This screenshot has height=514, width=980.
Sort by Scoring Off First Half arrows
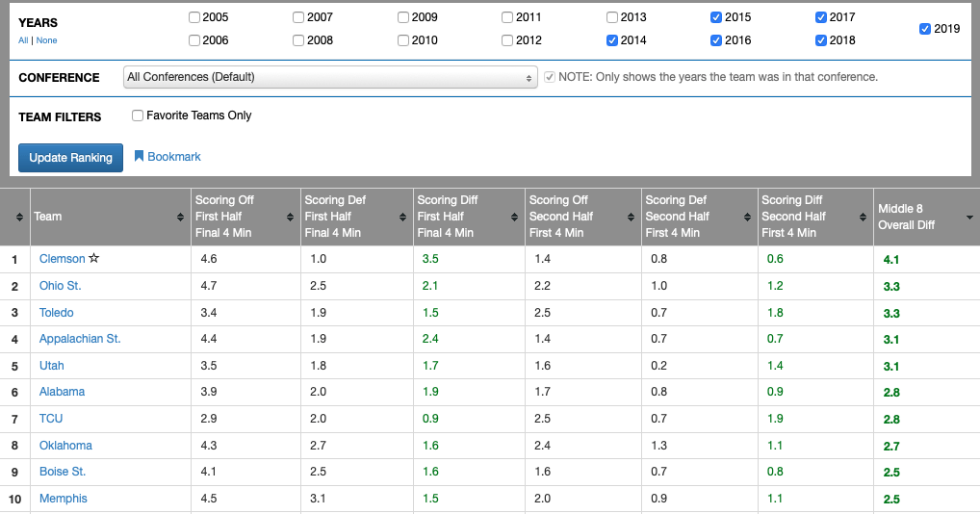pyautogui.click(x=290, y=217)
